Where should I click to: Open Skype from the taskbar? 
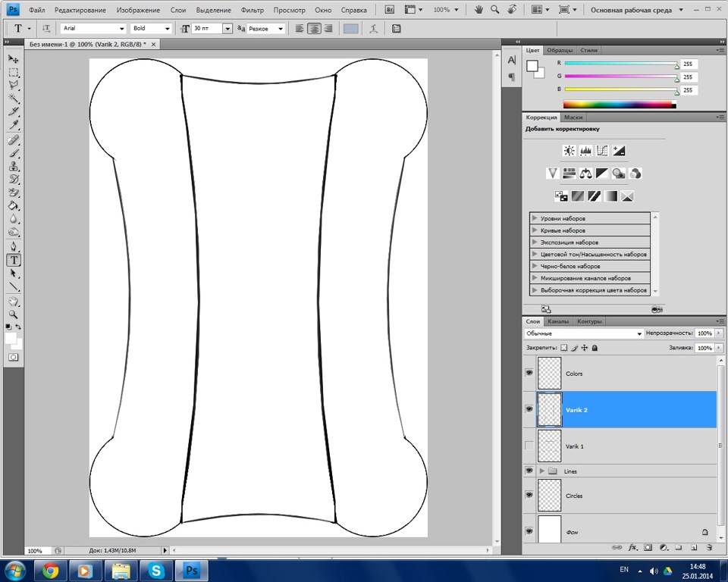(156, 570)
